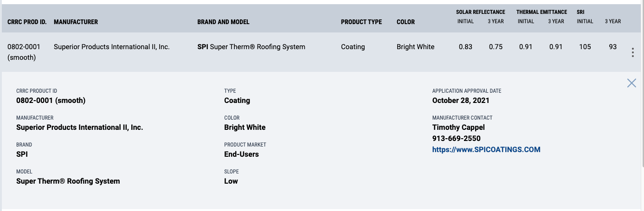Click the Color column header

click(406, 22)
